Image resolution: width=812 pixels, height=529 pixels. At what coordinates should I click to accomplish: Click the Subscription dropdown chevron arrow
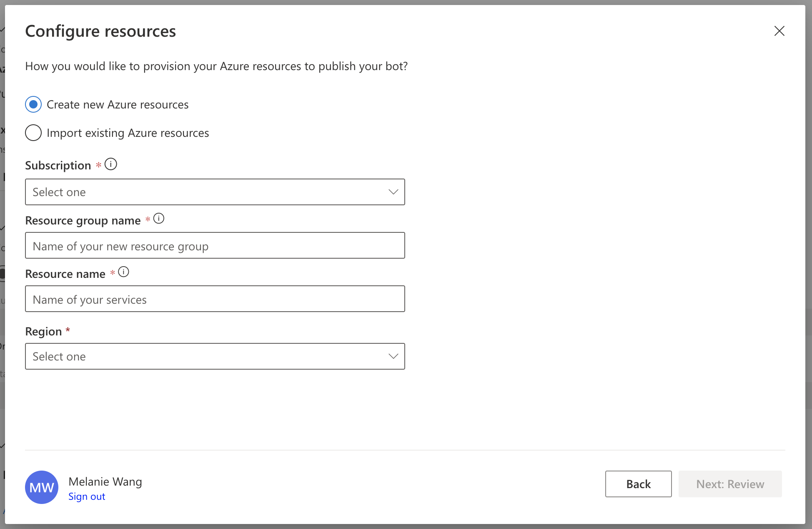393,192
